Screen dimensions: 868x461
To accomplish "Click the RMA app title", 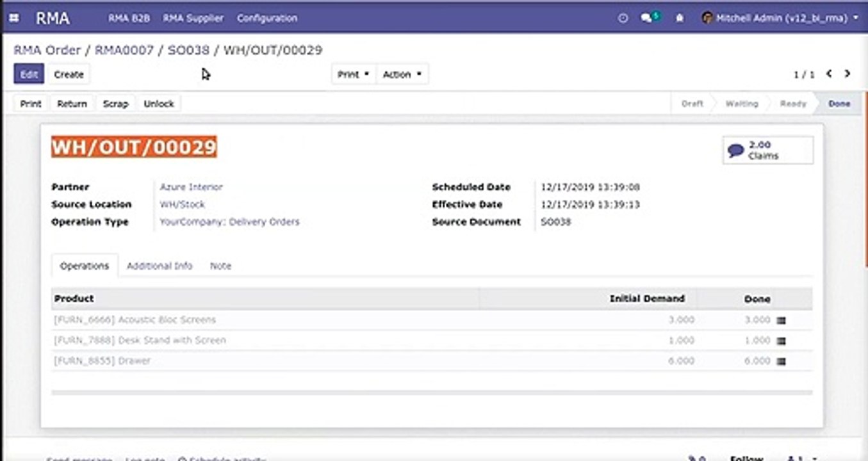I will click(53, 19).
